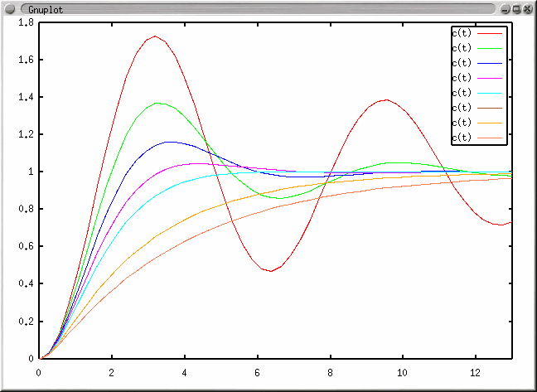
Task: Maximize the Gnuplot window
Action: click(517, 10)
